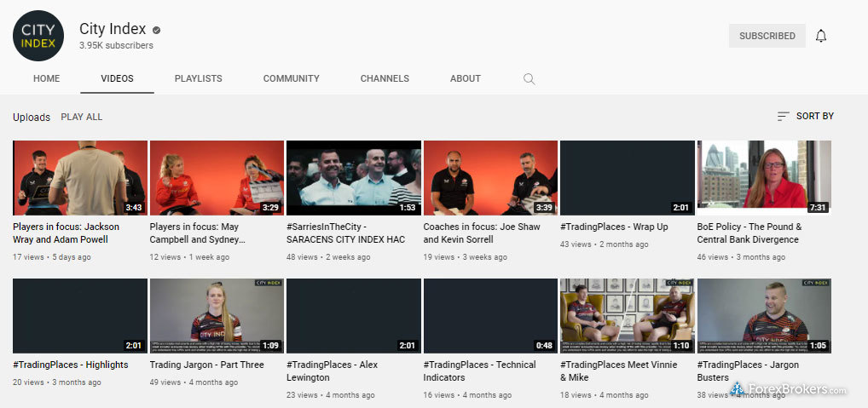Click '17 views • 5 days ago' text

tap(52, 257)
